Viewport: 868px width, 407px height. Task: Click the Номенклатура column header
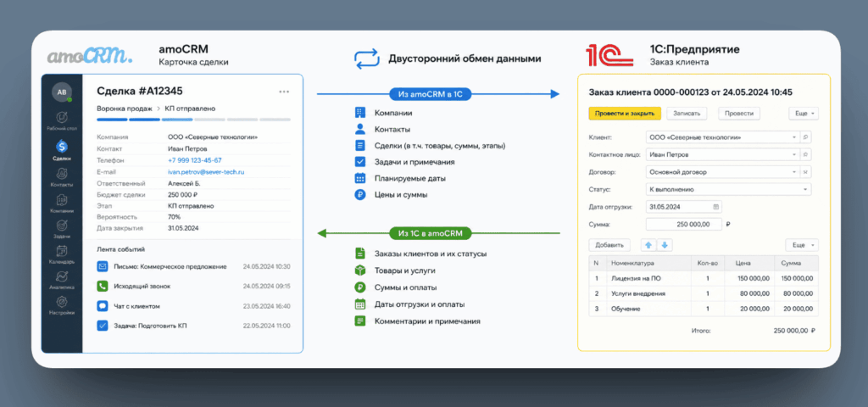[x=648, y=263]
